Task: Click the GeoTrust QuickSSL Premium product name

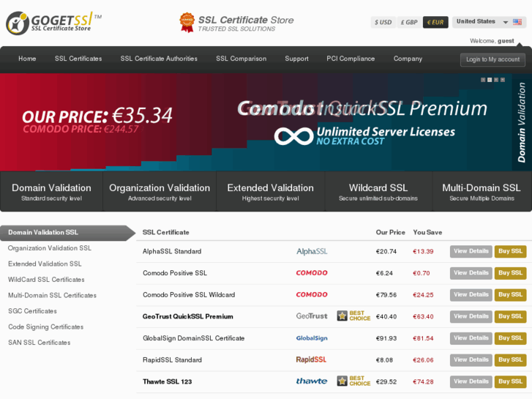Action: pos(187,316)
